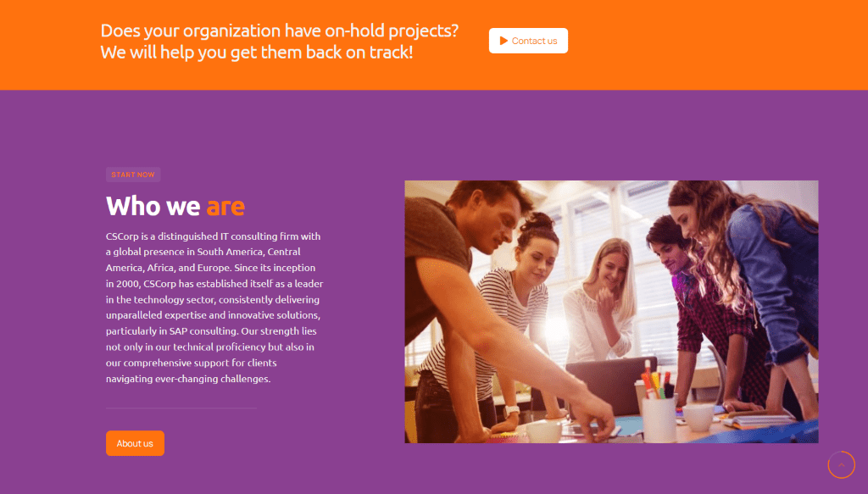This screenshot has height=494, width=868.
Task: Click the play triangle icon beside Contact us
Action: pos(504,41)
